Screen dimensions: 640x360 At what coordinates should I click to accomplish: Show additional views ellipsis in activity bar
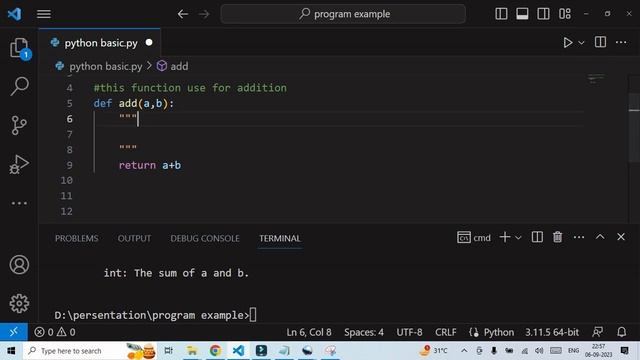pos(19,203)
